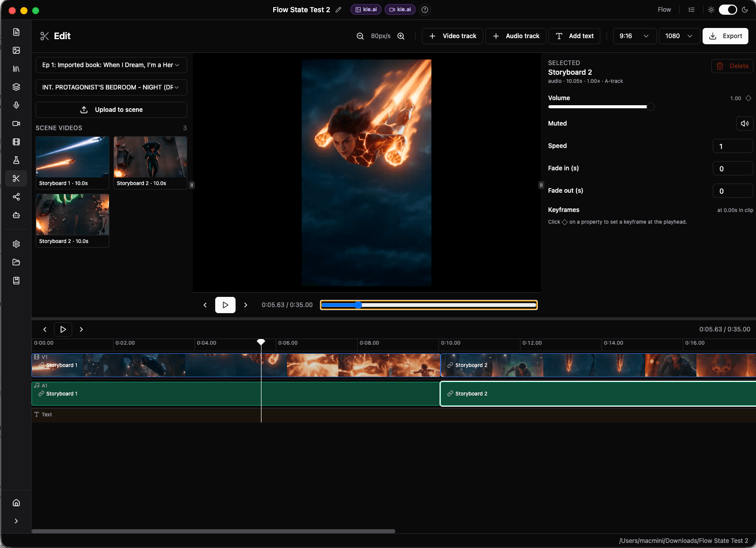Click the Speed input field
The image size is (756, 548).
pyautogui.click(x=733, y=146)
